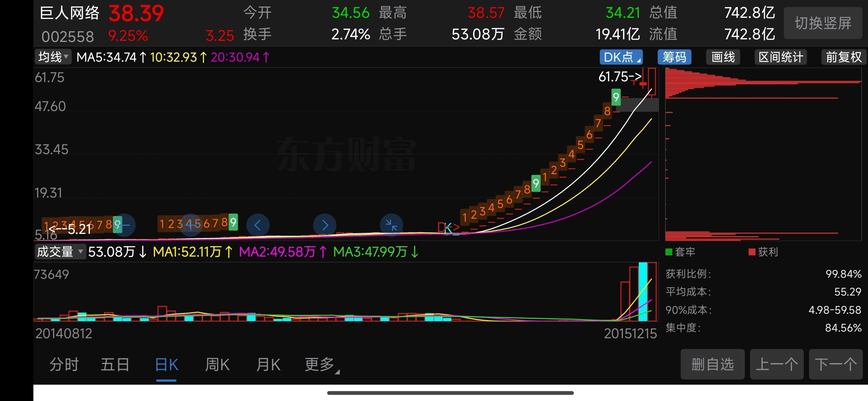Toggle the 筹码 chip distribution panel
The image size is (868, 401).
tap(674, 57)
